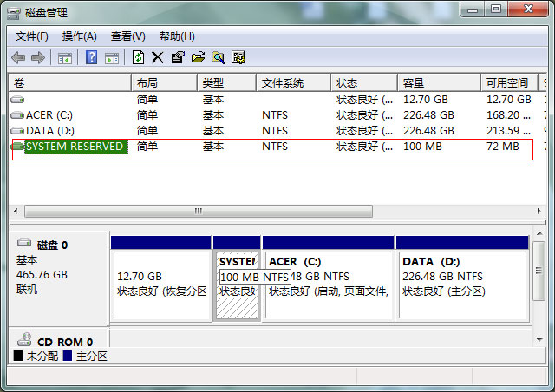The width and height of the screenshot is (555, 392).
Task: Click the Refresh toolbar icon
Action: click(x=138, y=58)
